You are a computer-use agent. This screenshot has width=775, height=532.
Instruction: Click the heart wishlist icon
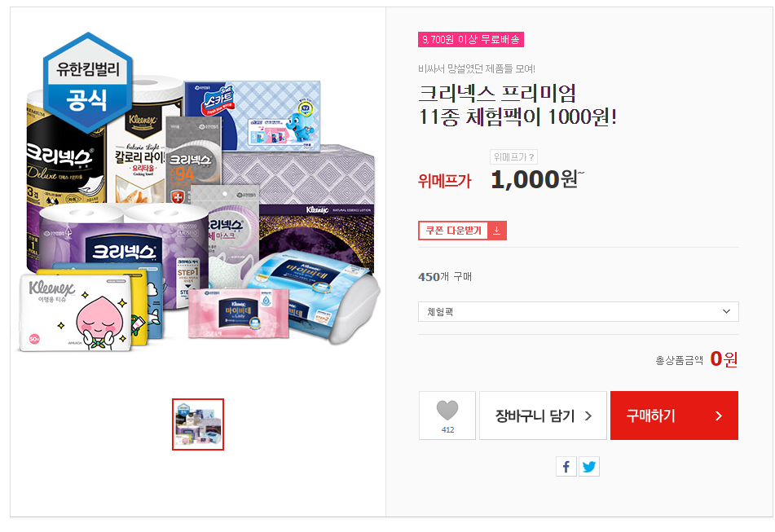click(447, 410)
